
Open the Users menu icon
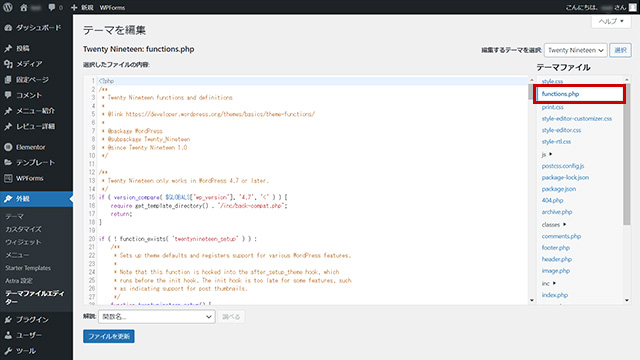(x=8, y=335)
